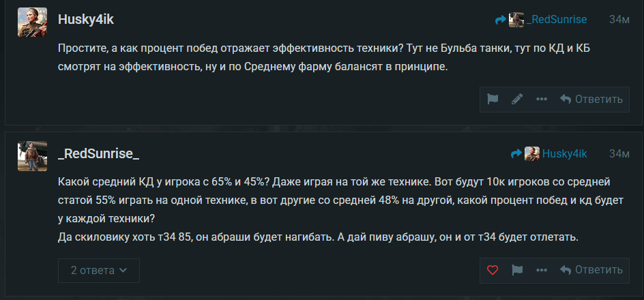Screen dimensions: 644x300
Task: Flag the Husky4ik post
Action: point(493,99)
